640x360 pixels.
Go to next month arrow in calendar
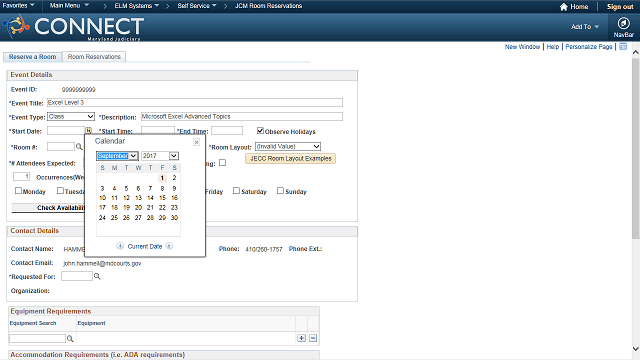tap(169, 246)
